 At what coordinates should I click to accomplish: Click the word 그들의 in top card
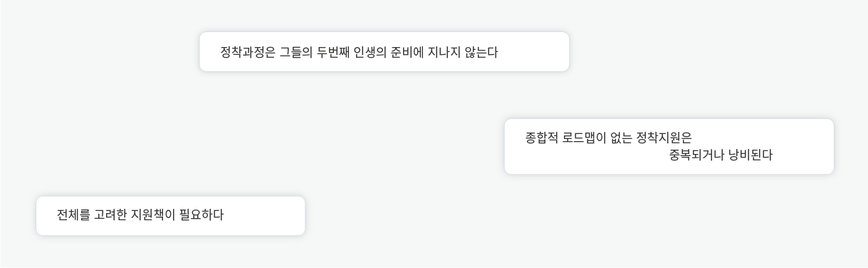click(296, 52)
